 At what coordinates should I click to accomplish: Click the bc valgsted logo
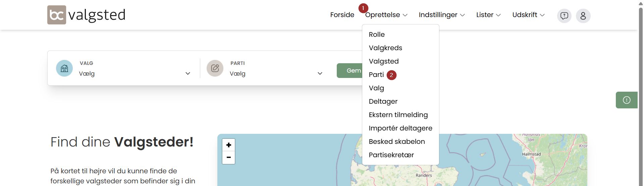tap(86, 15)
